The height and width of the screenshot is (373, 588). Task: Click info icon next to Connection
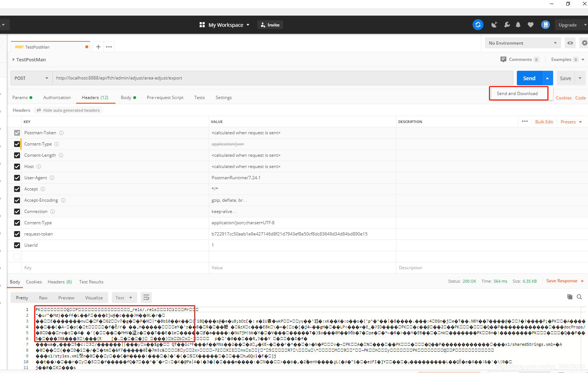53,212
